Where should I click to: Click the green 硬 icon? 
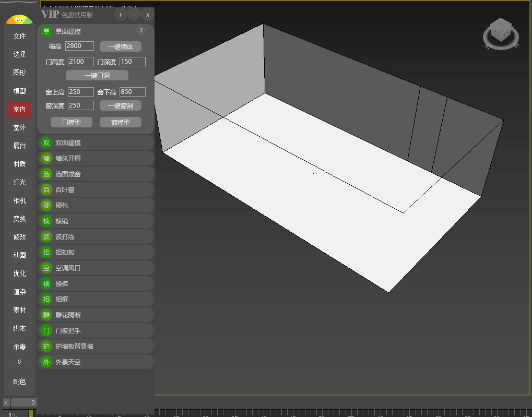click(x=46, y=205)
